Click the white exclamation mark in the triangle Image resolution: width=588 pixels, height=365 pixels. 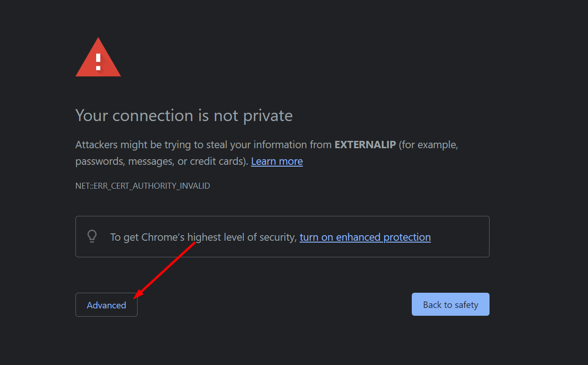(x=98, y=61)
